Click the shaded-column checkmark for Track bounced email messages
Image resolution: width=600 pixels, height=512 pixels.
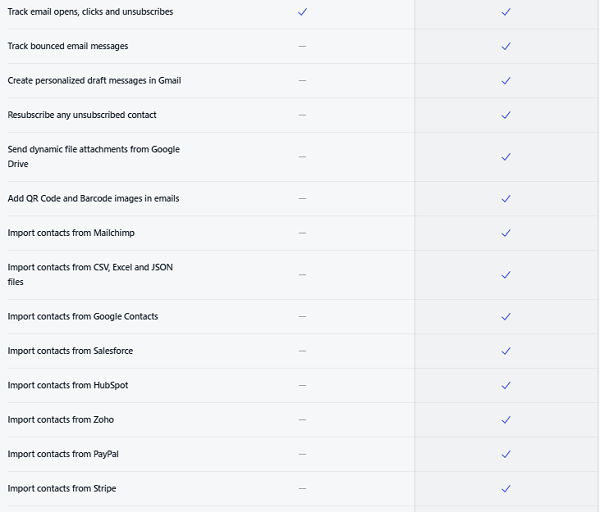[x=506, y=46]
